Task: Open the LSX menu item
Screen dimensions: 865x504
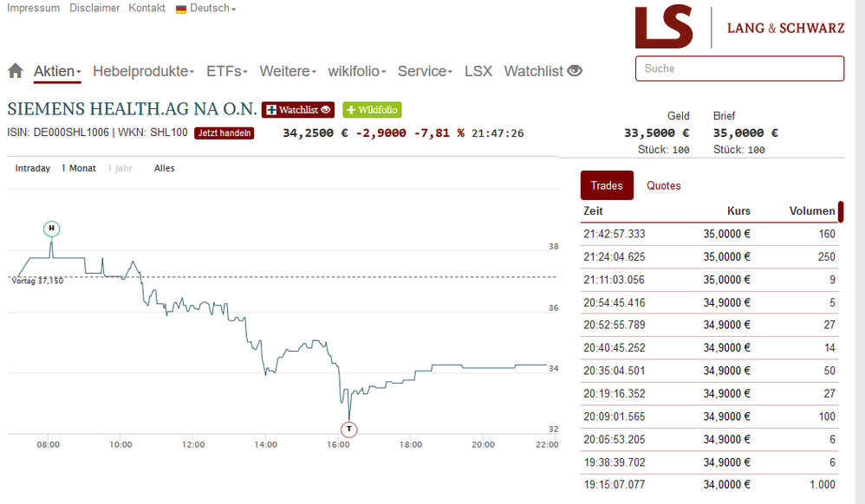Action: click(x=478, y=71)
